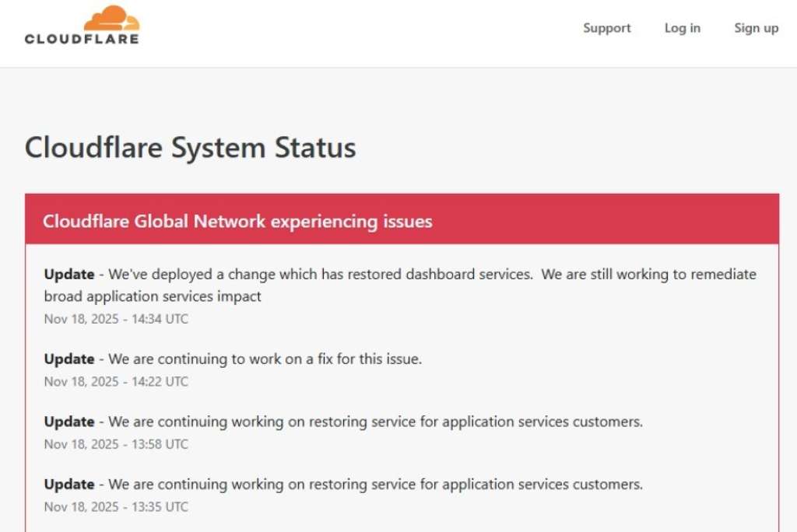Screen dimensions: 797x532
Task: Select the Sign up link
Action: 756,28
